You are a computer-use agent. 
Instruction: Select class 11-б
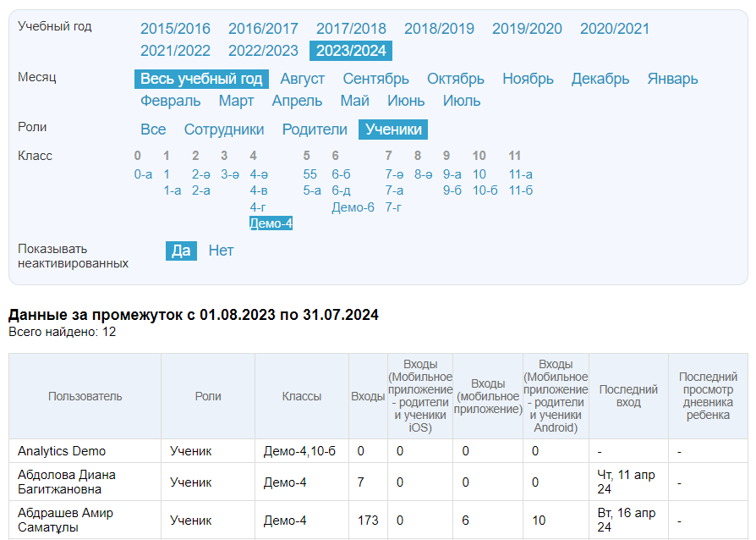(x=520, y=190)
